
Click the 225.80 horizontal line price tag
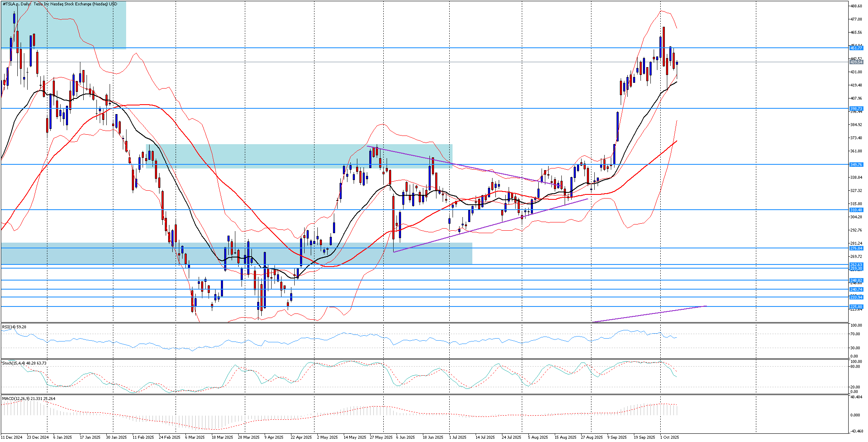click(856, 307)
